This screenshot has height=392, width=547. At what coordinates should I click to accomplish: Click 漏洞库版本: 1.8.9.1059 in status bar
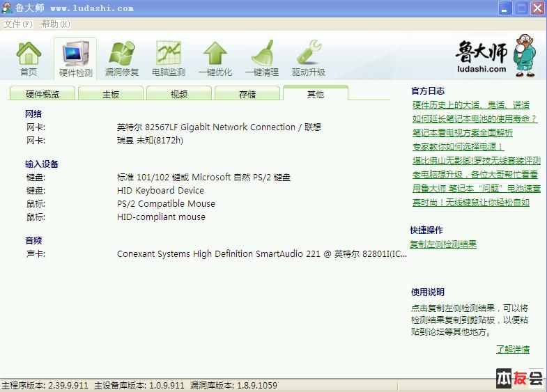coord(233,385)
